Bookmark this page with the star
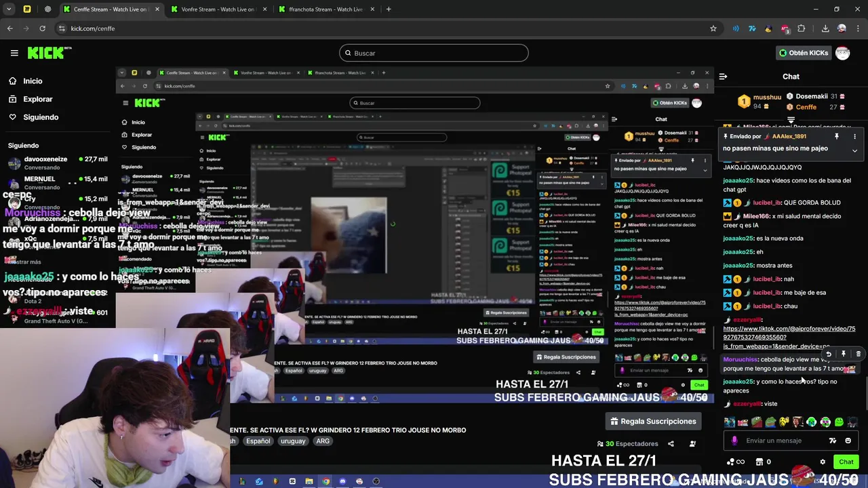Viewport: 868px width, 488px height. tap(713, 28)
